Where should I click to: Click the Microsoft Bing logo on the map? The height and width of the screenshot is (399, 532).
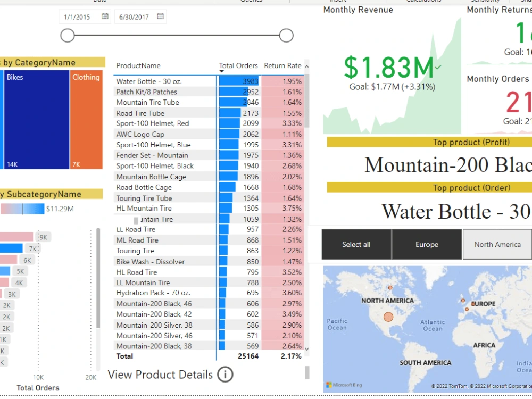click(344, 385)
